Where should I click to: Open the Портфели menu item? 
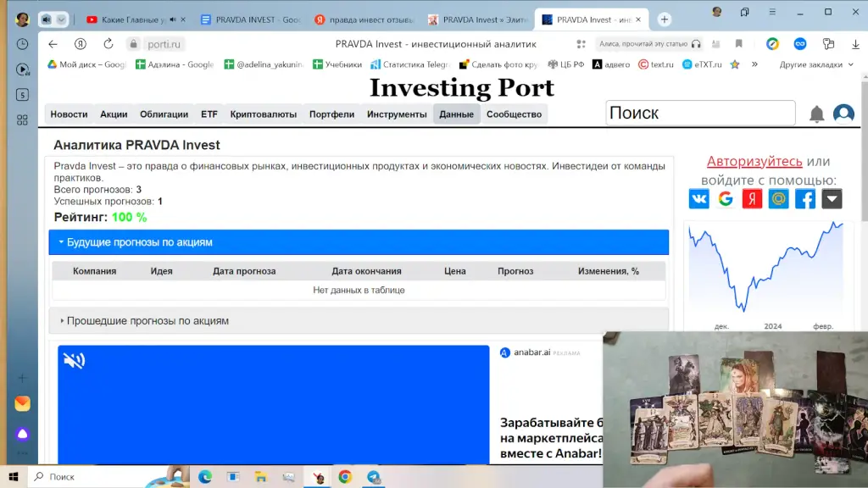pyautogui.click(x=331, y=114)
